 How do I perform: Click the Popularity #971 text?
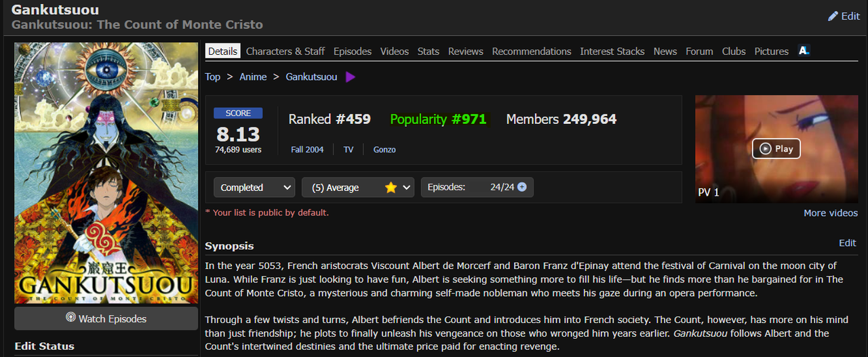pos(438,119)
